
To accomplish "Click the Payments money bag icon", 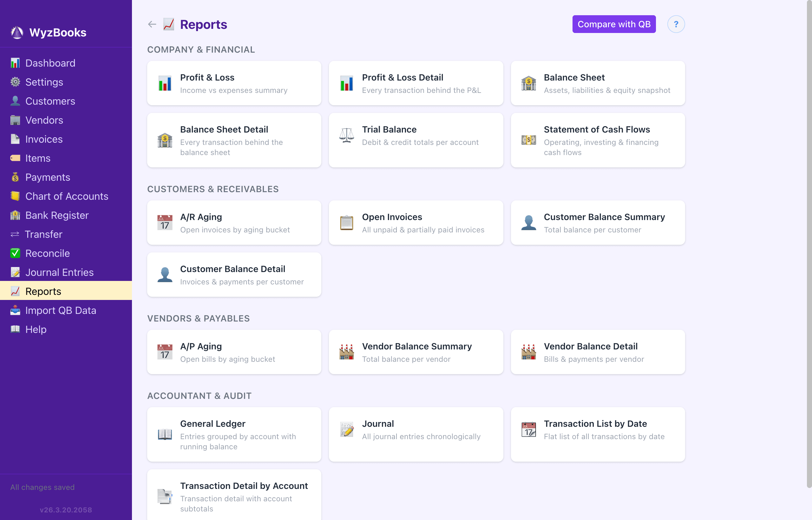I will [15, 177].
